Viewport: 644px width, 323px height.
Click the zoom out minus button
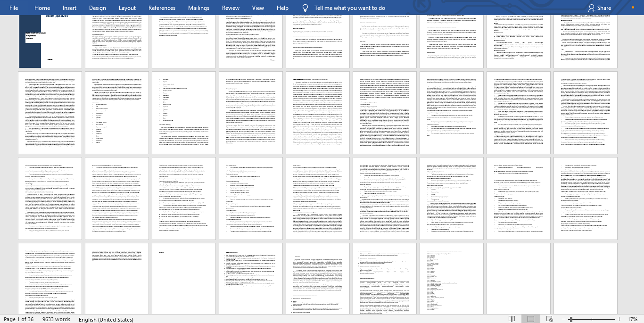tap(562, 319)
